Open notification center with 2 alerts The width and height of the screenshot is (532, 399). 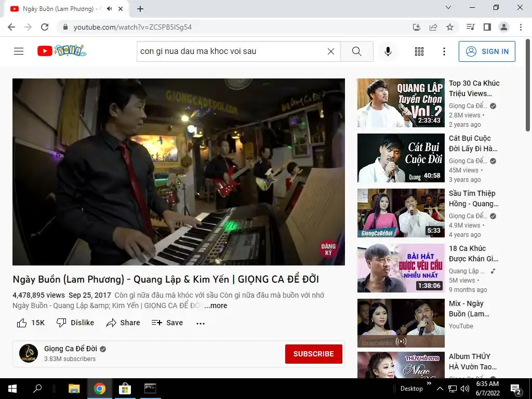(x=516, y=389)
